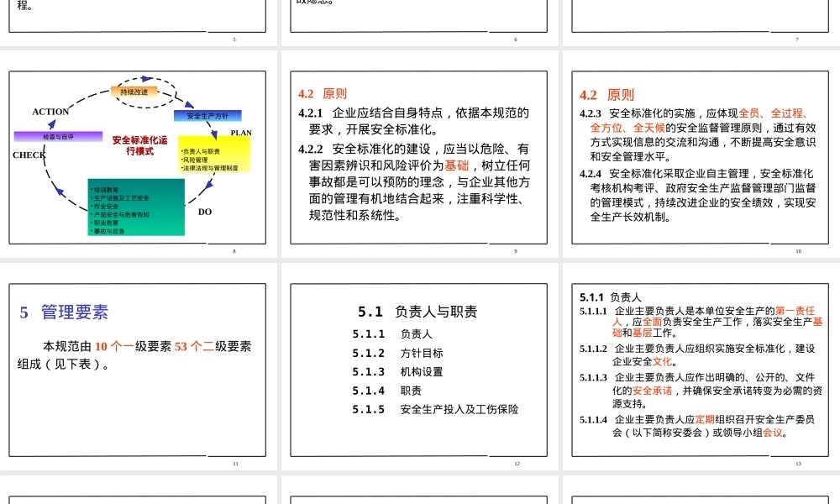Click page number 9 under slide
The height and width of the screenshot is (504, 840).
[x=516, y=251]
